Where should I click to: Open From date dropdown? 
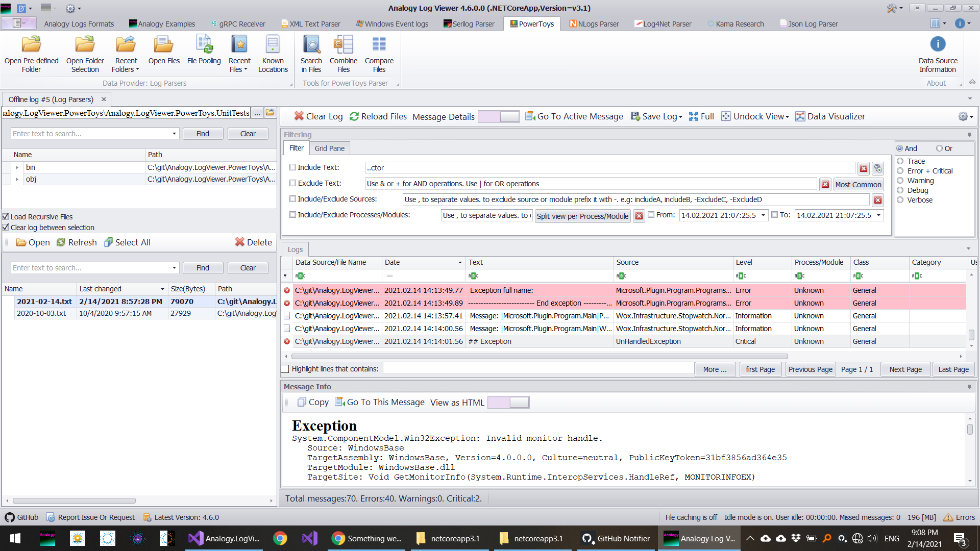point(763,215)
